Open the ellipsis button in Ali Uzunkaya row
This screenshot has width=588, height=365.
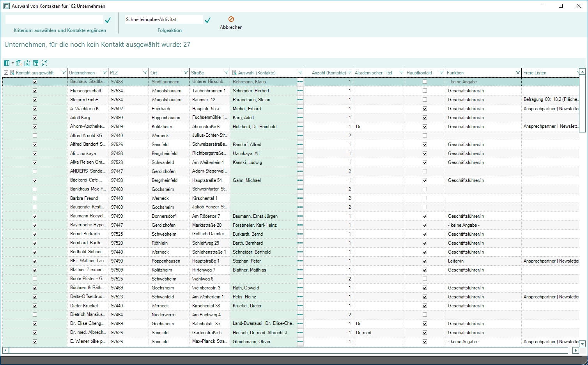[x=300, y=153]
